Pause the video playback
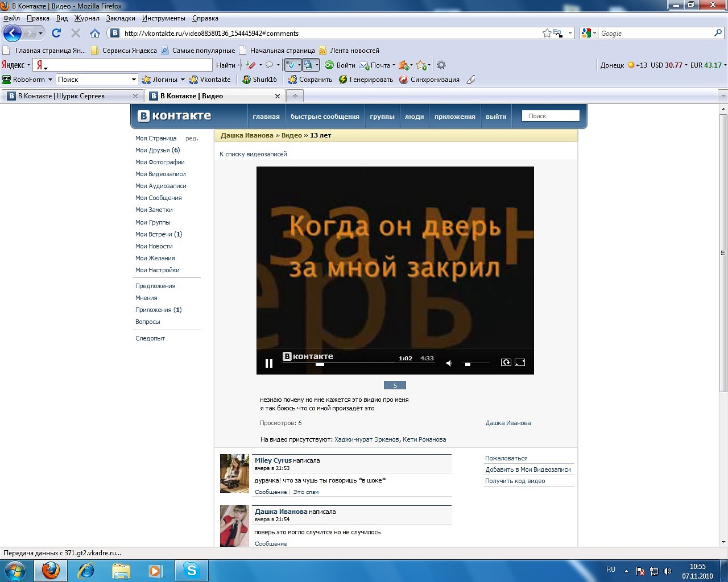The image size is (728, 582). [x=269, y=363]
